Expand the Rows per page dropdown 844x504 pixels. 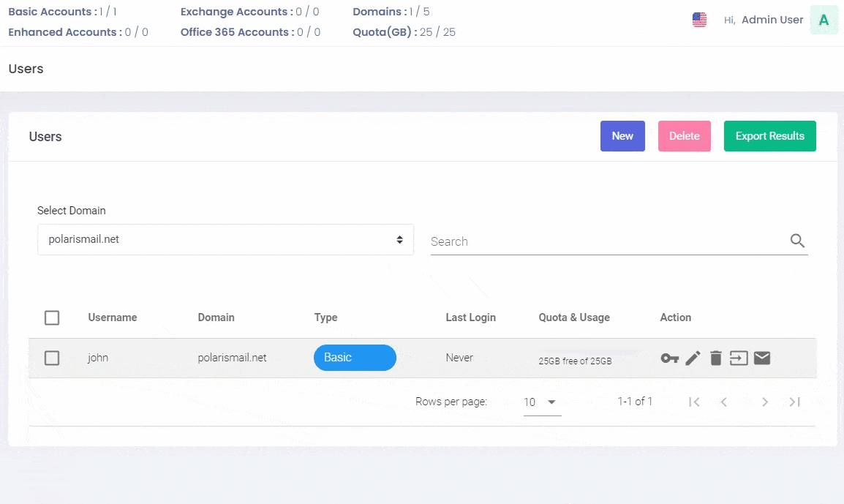pyautogui.click(x=541, y=402)
